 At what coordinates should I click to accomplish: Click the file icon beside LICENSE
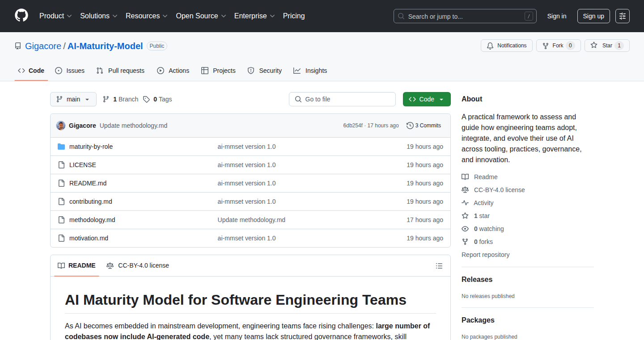[61, 165]
